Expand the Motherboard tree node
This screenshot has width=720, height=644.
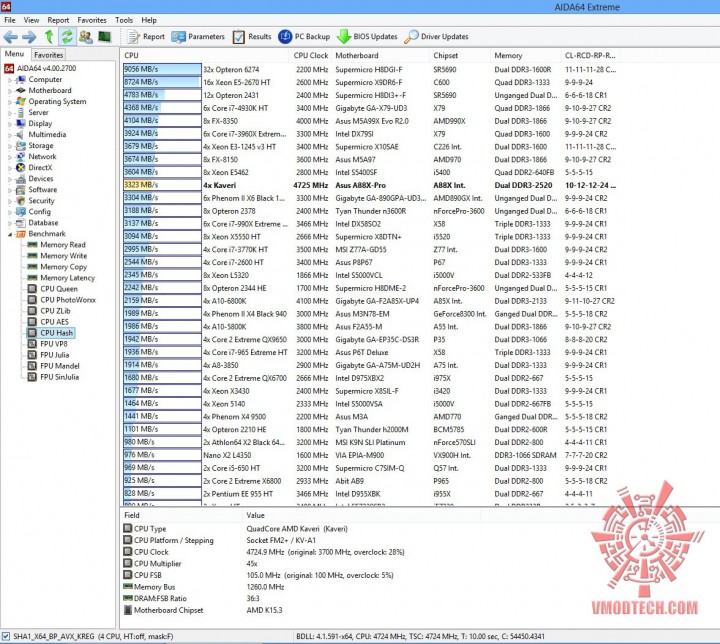10,90
